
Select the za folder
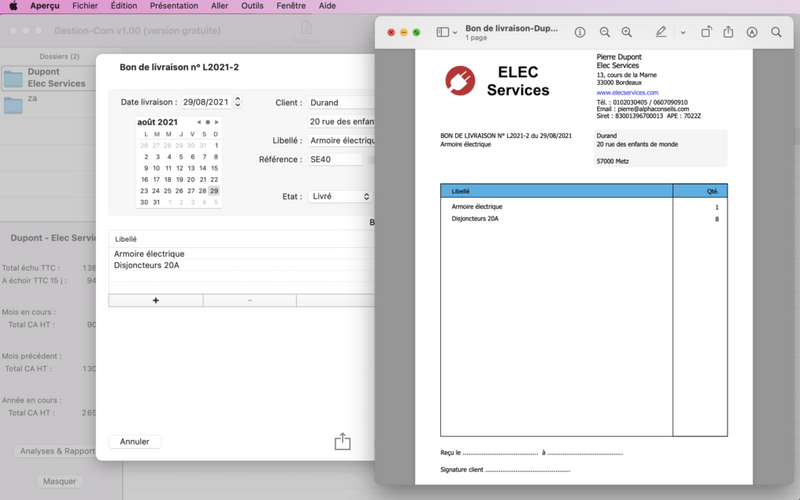click(x=48, y=104)
